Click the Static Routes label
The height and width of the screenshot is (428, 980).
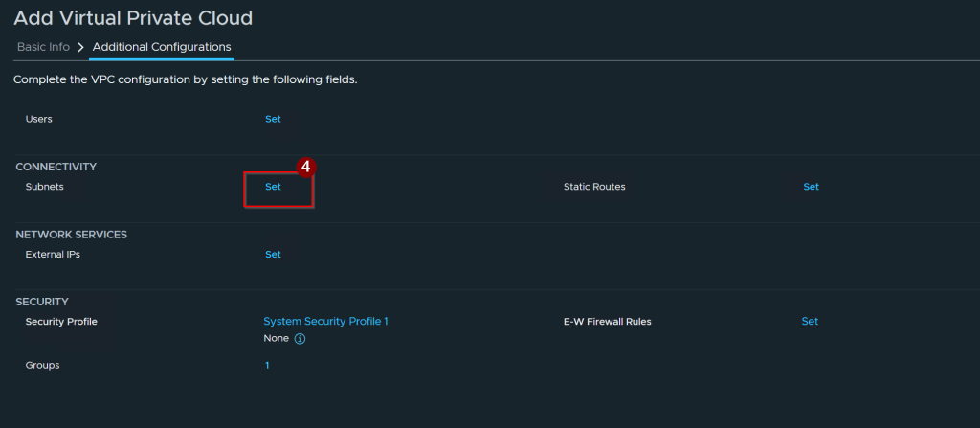tap(594, 187)
